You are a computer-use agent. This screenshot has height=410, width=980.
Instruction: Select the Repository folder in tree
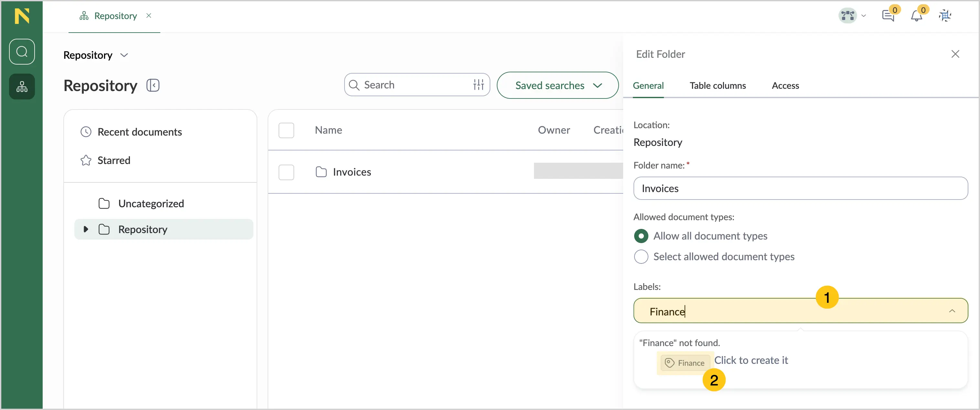tap(164, 229)
